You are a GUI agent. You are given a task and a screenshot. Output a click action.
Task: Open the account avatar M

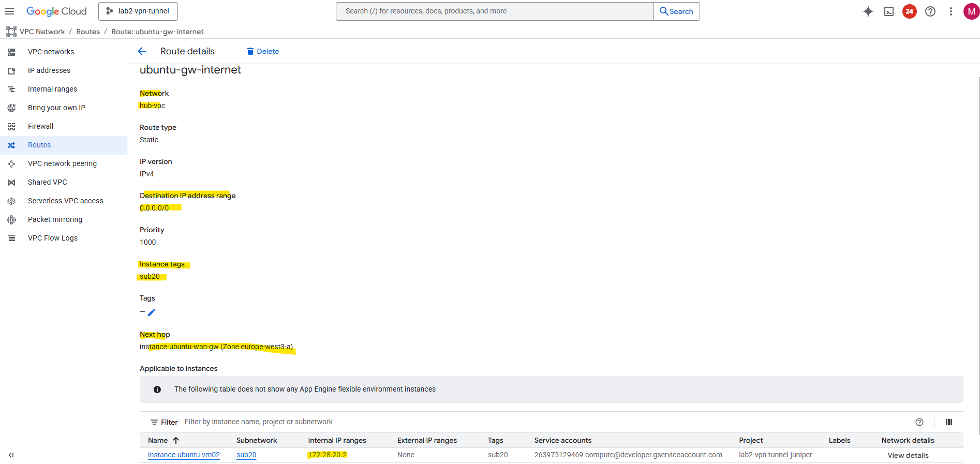click(971, 11)
